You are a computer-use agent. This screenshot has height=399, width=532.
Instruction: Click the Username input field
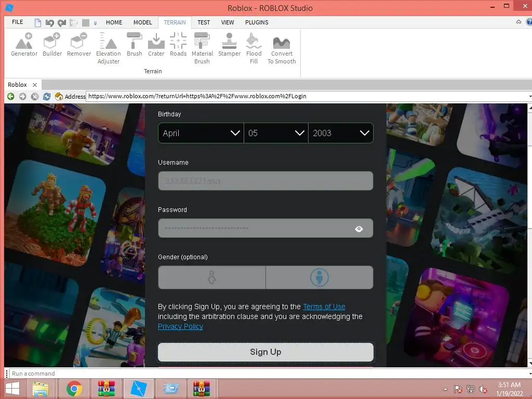pyautogui.click(x=265, y=181)
